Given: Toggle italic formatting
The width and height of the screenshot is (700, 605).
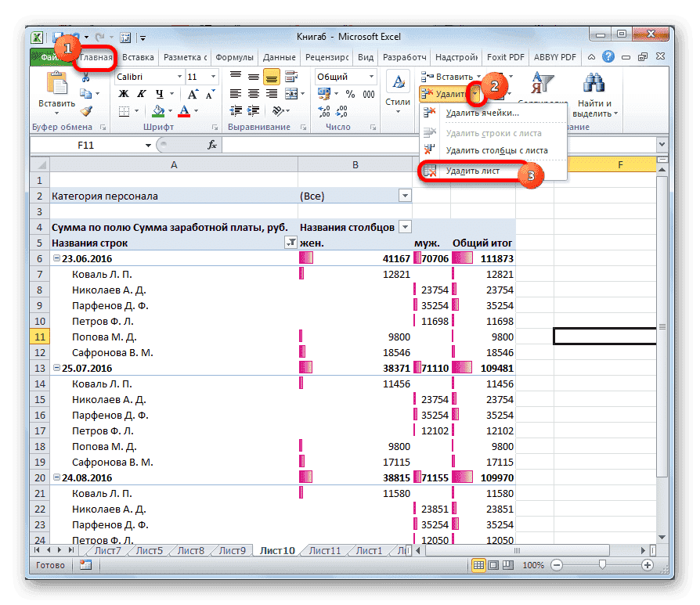Looking at the screenshot, I should [x=142, y=93].
